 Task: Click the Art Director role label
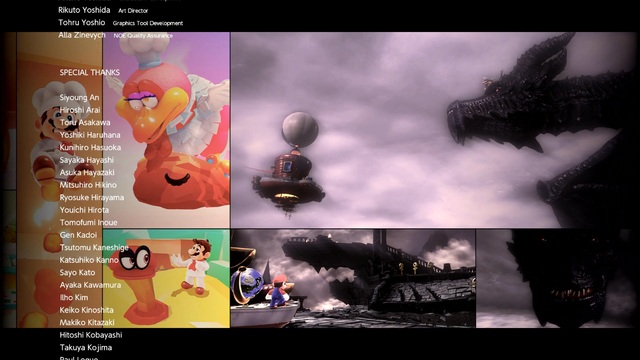(x=133, y=11)
